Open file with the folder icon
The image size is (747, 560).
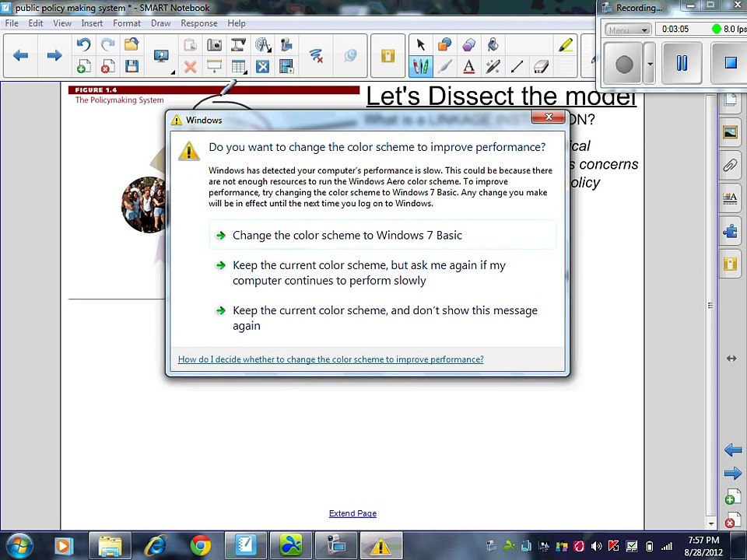[132, 45]
